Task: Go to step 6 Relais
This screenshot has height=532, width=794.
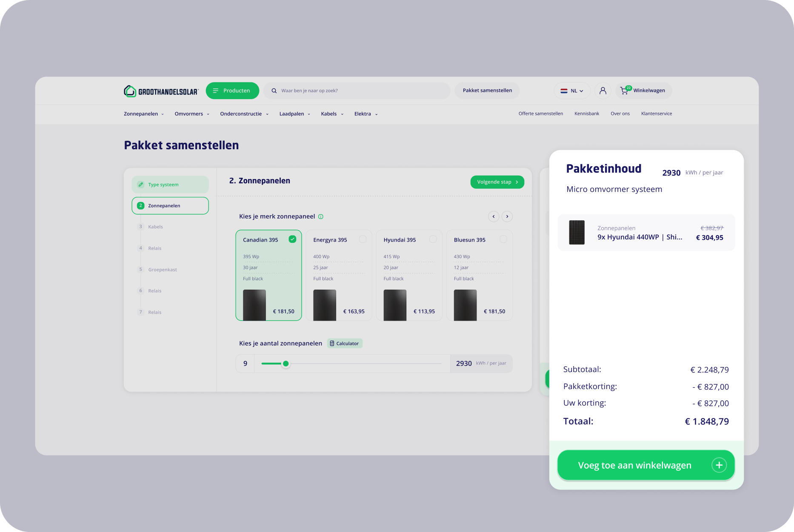Action: [149, 291]
